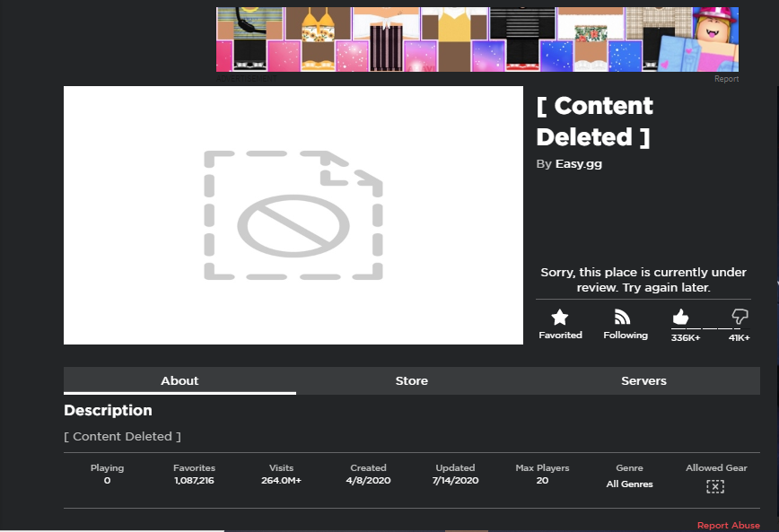Click the thumbs down dislike icon
Screen dimensions: 779x532
click(740, 317)
